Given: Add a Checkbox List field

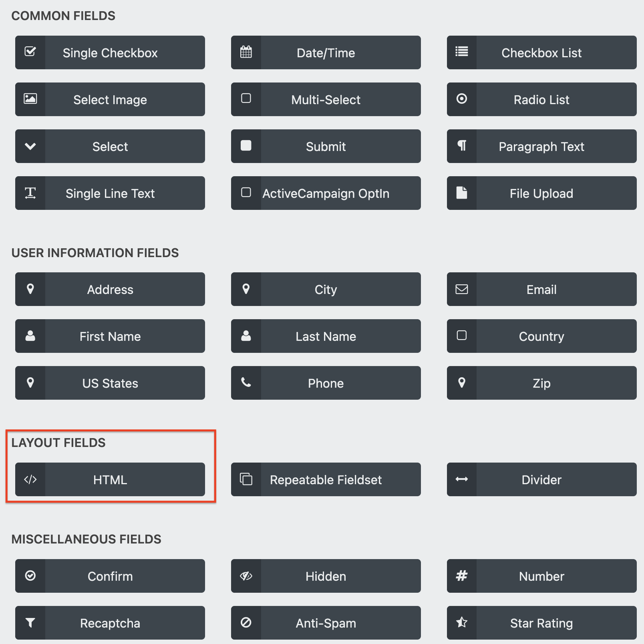Looking at the screenshot, I should point(541,52).
